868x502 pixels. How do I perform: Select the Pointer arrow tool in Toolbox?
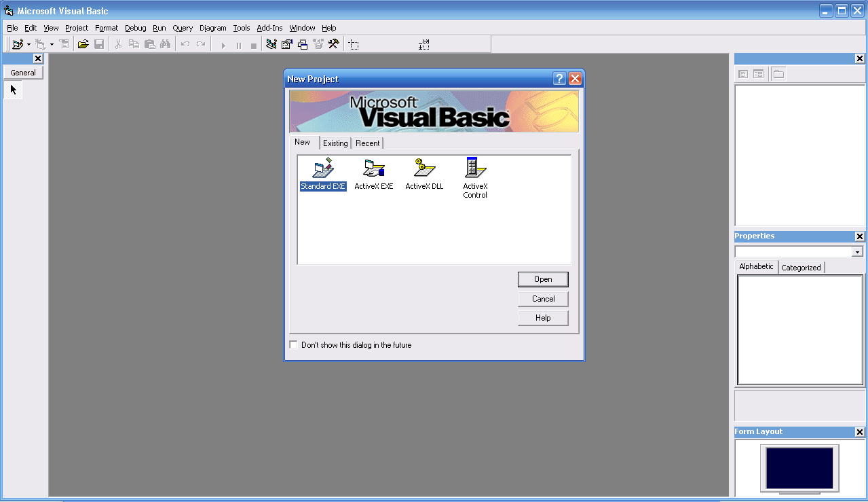click(x=13, y=90)
